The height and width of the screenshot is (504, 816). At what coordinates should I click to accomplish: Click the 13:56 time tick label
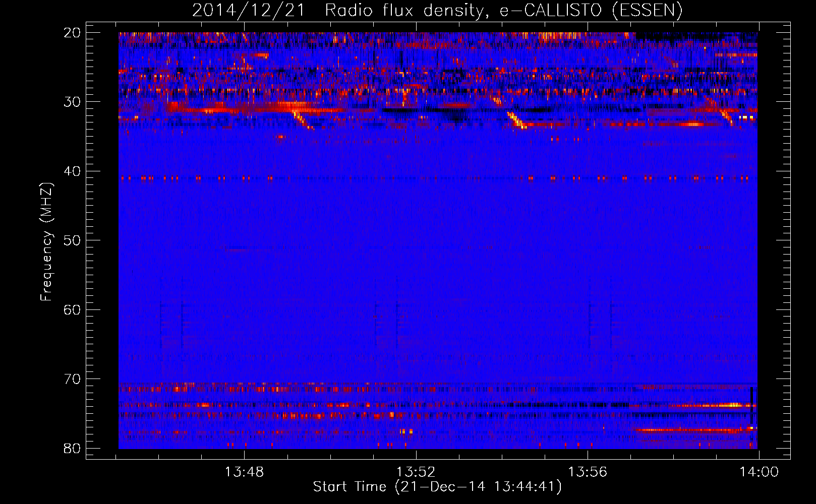pyautogui.click(x=588, y=472)
